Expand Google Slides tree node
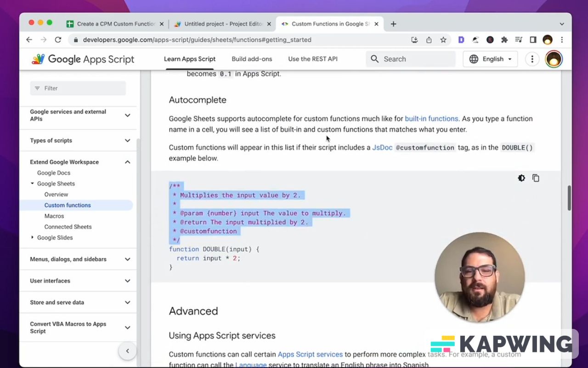 (x=32, y=237)
